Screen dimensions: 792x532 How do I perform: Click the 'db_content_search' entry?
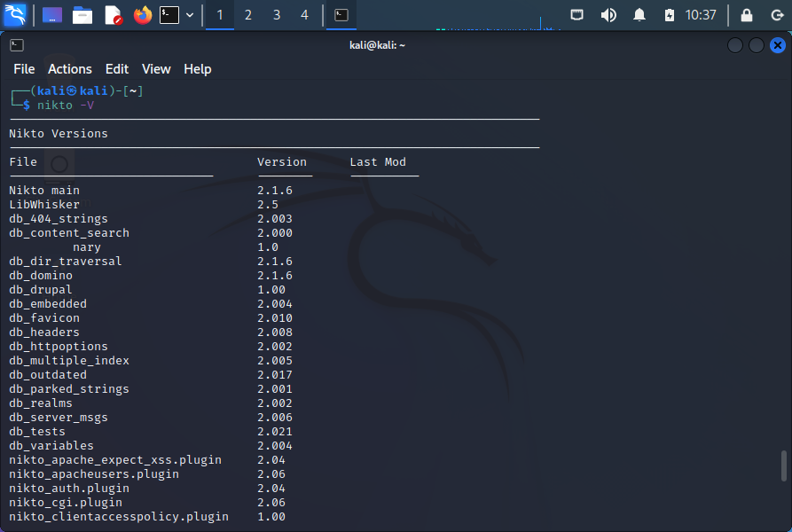pyautogui.click(x=69, y=232)
